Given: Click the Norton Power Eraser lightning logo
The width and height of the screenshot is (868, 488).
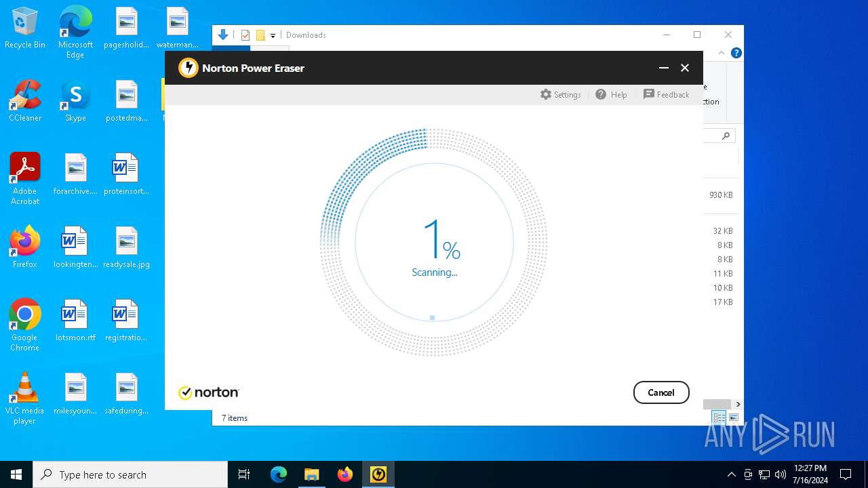Looking at the screenshot, I should coord(188,68).
